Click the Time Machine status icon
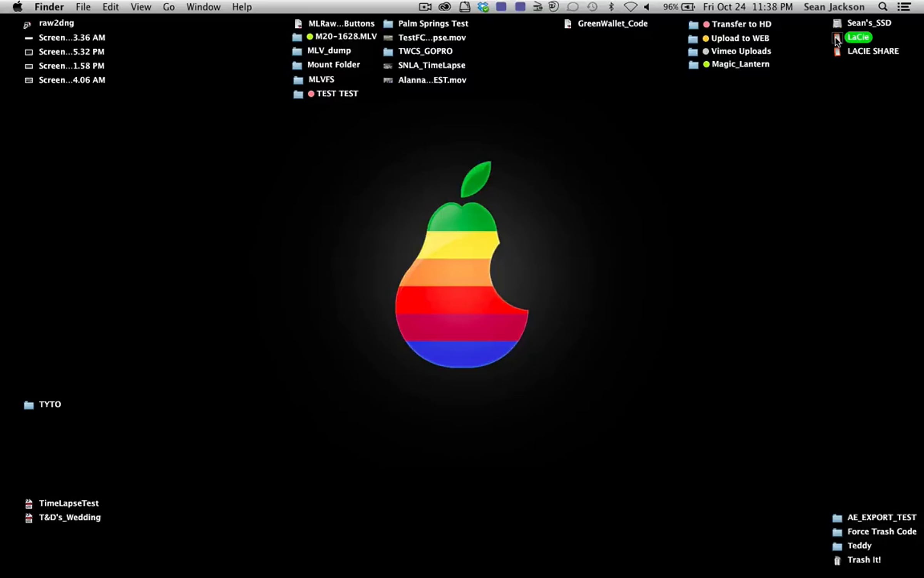The width and height of the screenshot is (924, 578). (592, 7)
